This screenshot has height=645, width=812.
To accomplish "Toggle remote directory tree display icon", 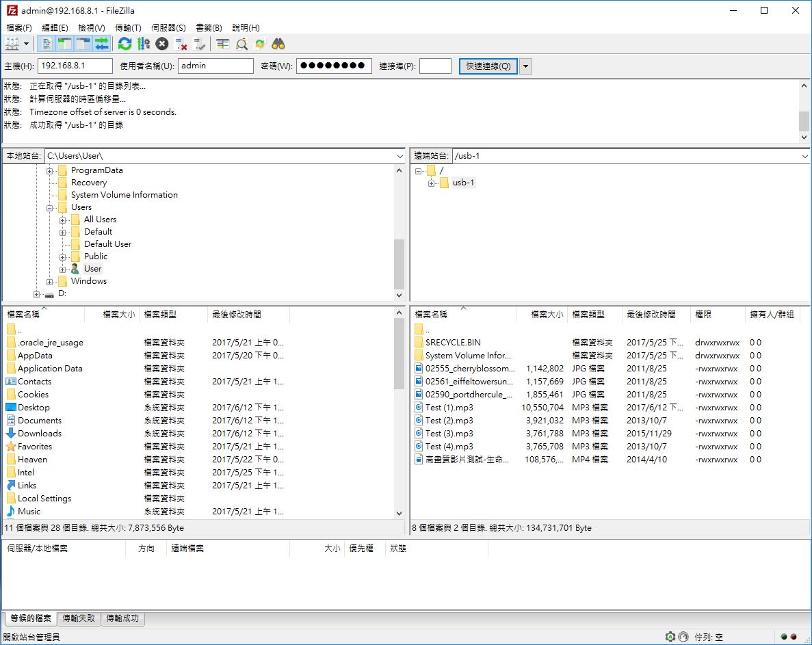I will click(x=83, y=44).
